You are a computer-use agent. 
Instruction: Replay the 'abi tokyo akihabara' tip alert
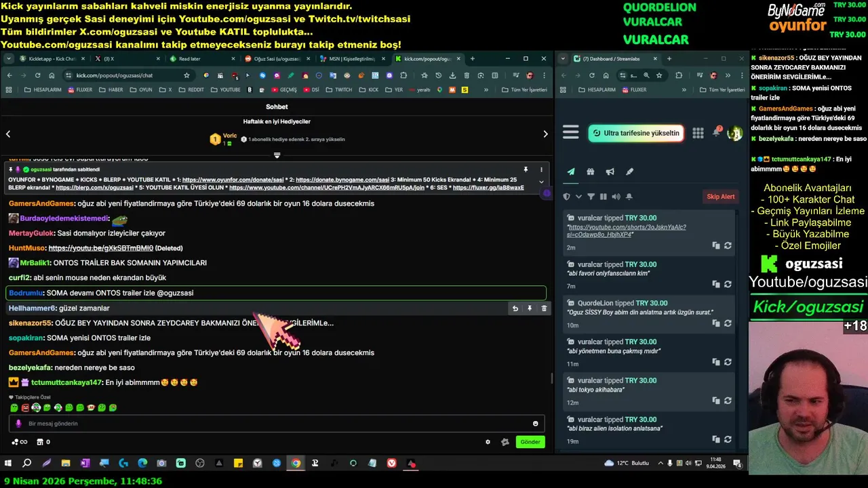[728, 401]
